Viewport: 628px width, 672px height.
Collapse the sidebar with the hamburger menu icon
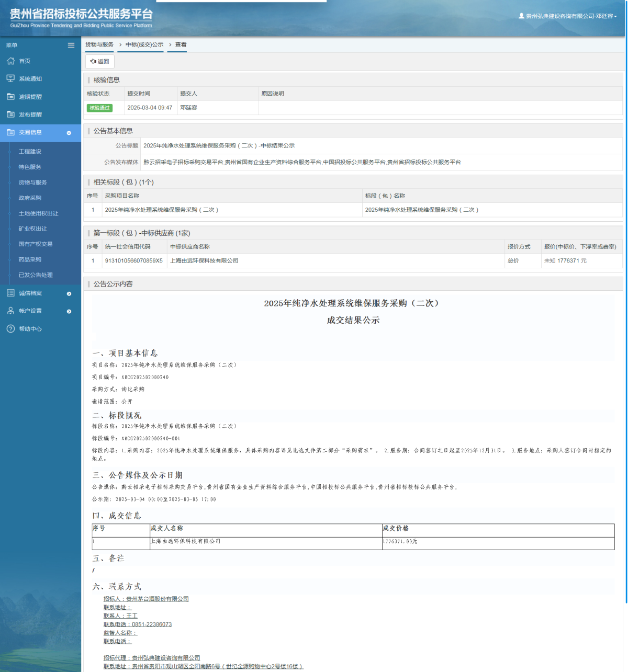point(71,45)
